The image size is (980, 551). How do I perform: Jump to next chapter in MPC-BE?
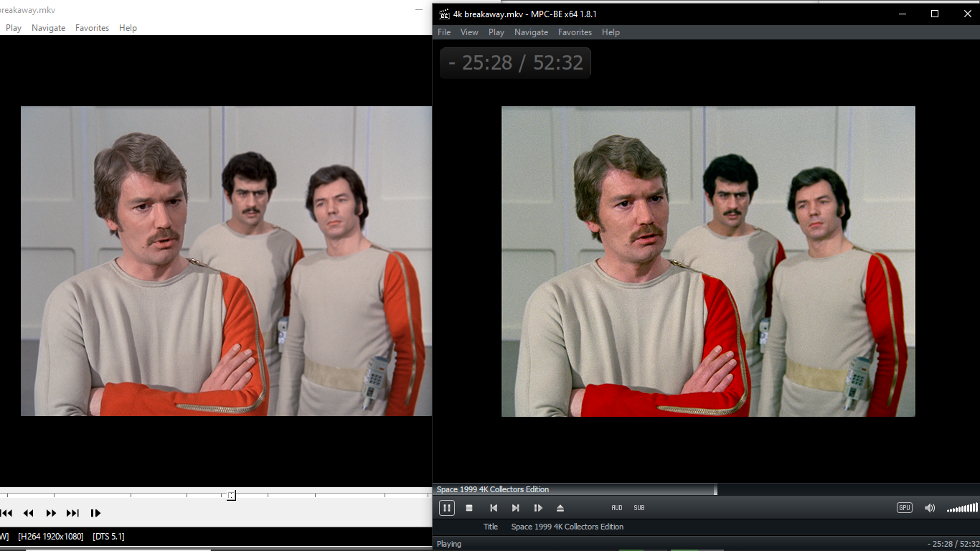(515, 508)
